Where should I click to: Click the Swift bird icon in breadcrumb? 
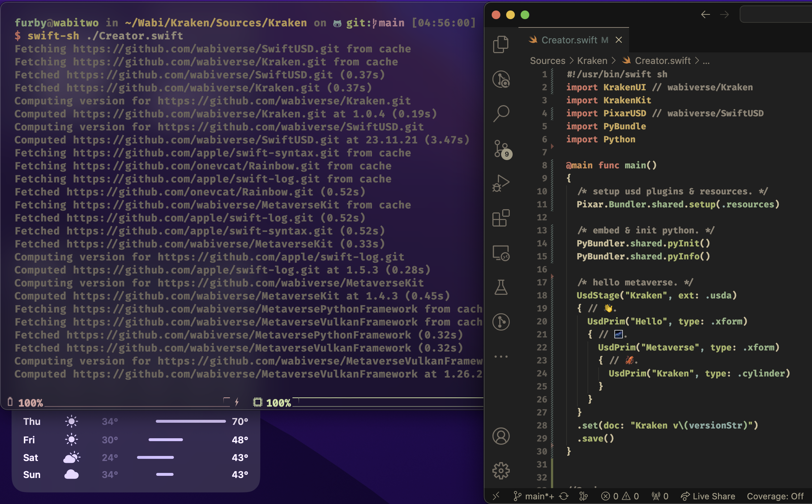pos(627,60)
